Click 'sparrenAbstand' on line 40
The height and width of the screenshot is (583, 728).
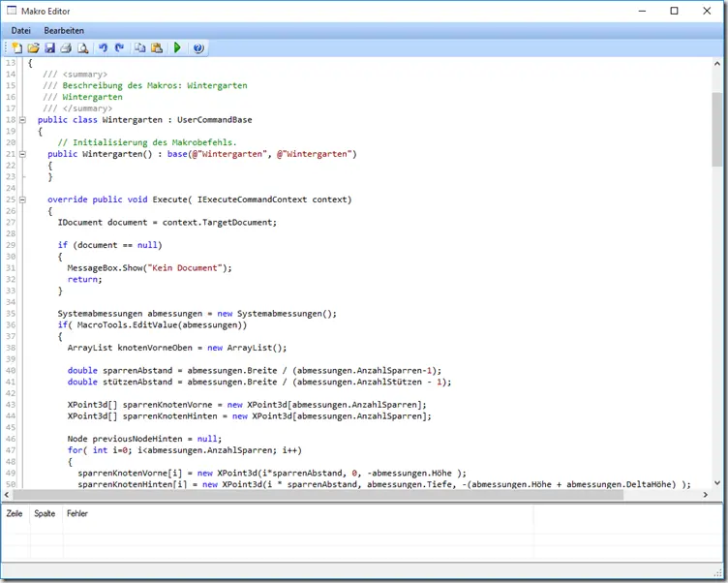click(137, 371)
